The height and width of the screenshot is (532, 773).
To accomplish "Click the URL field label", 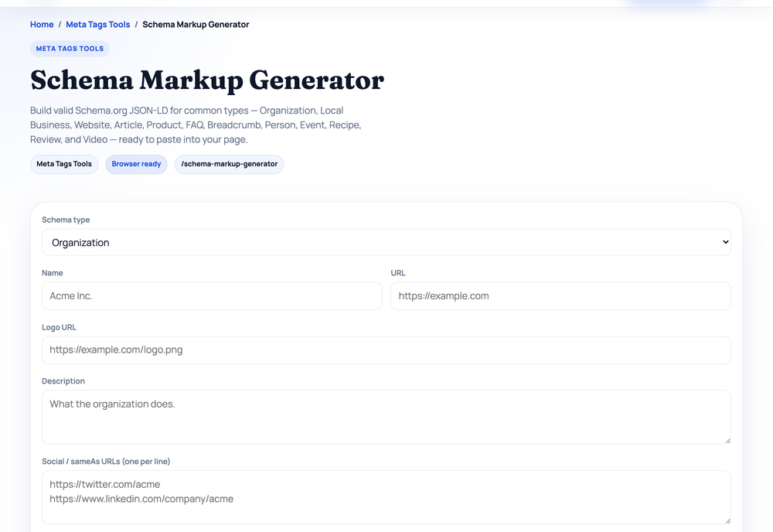I will [398, 273].
